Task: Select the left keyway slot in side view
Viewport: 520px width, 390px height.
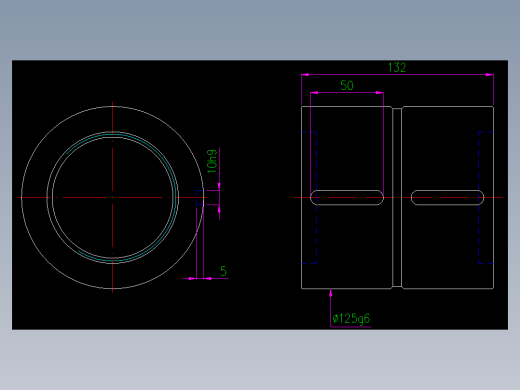Action: pyautogui.click(x=347, y=198)
